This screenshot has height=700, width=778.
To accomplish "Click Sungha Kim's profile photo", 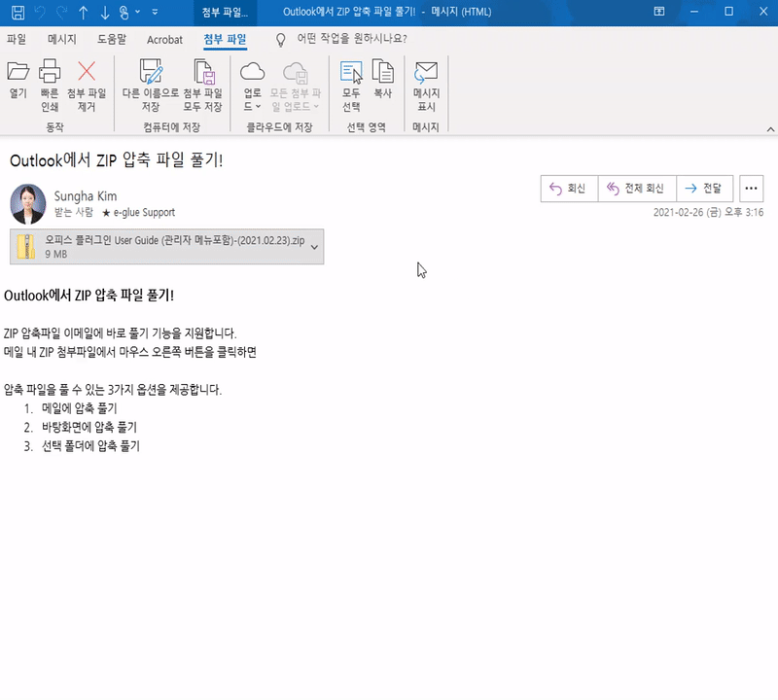I will pos(28,204).
